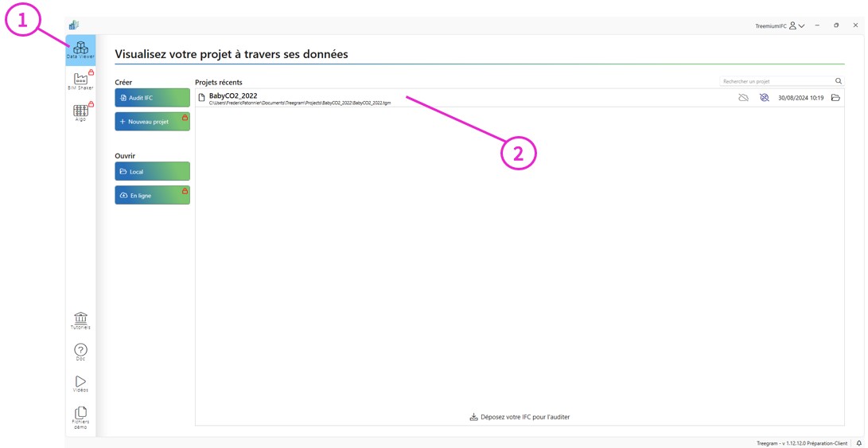Open Fichiers démo in sidebar
Screen dimensions: 868x448
coord(80,417)
